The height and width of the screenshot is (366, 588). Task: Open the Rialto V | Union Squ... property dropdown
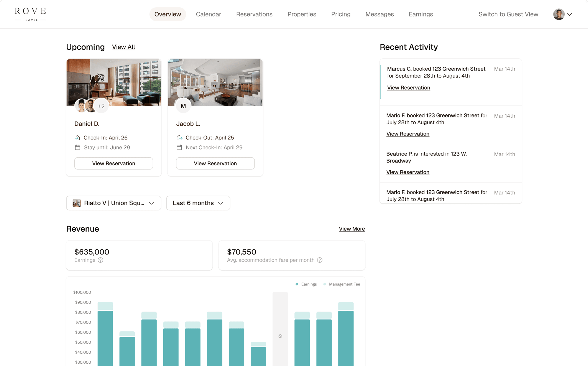[114, 203]
